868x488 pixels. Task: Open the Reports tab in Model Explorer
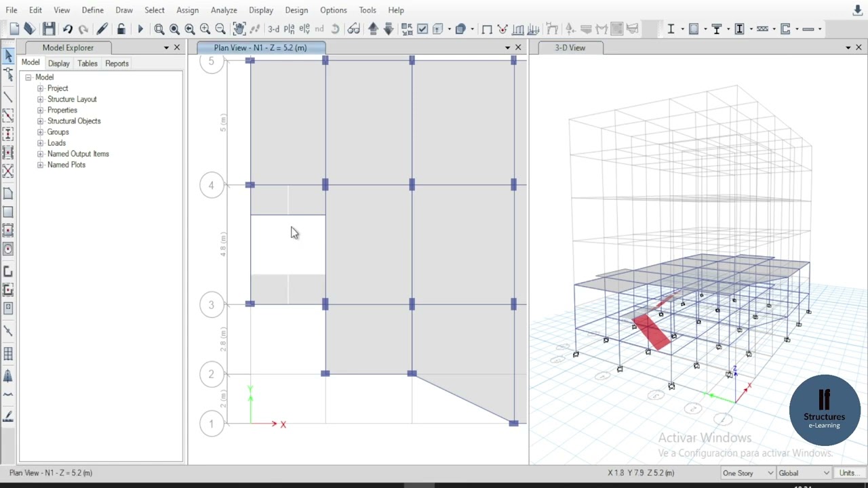tap(117, 63)
